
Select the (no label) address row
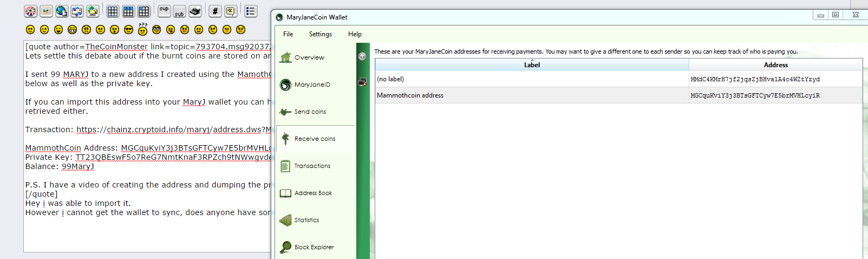click(619, 79)
